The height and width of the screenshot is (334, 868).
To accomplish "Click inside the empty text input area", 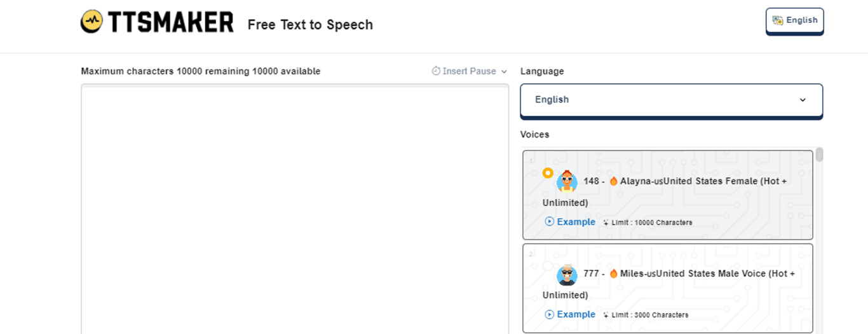I will point(295,210).
